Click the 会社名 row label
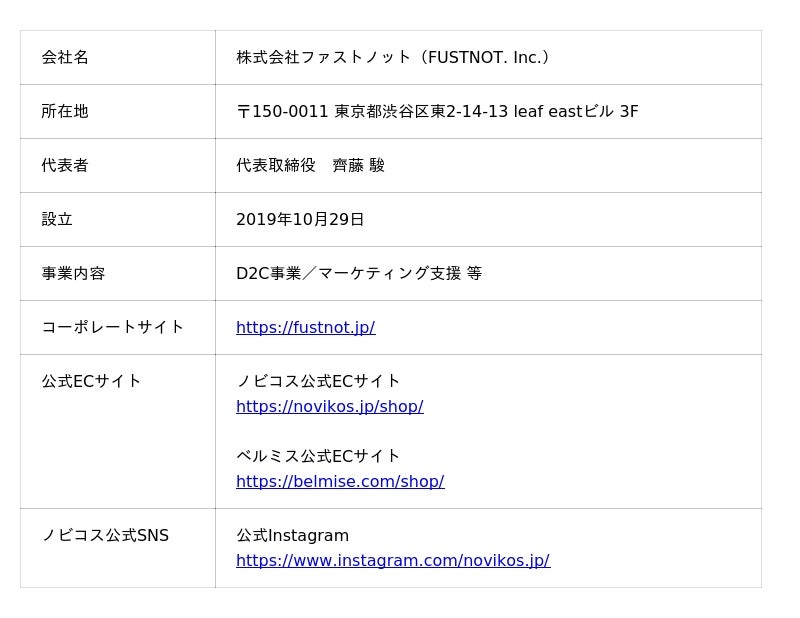Viewport: 800px width, 618px height. pyautogui.click(x=65, y=58)
